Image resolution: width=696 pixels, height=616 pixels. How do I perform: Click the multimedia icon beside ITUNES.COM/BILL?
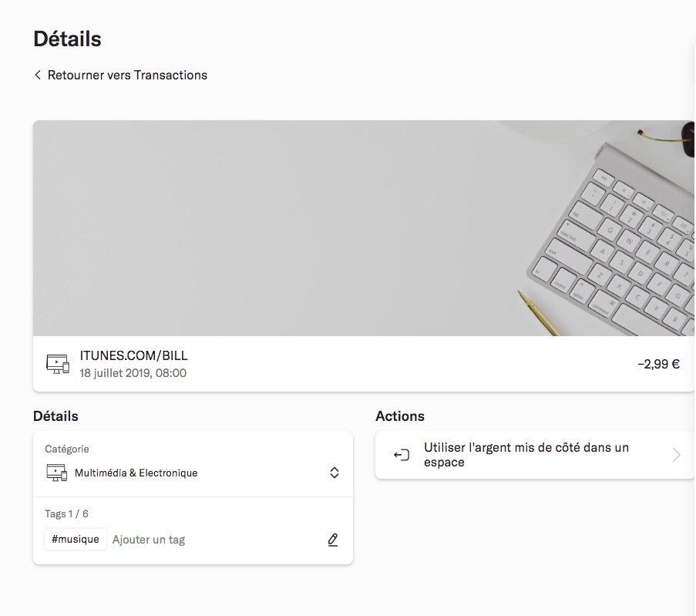58,364
